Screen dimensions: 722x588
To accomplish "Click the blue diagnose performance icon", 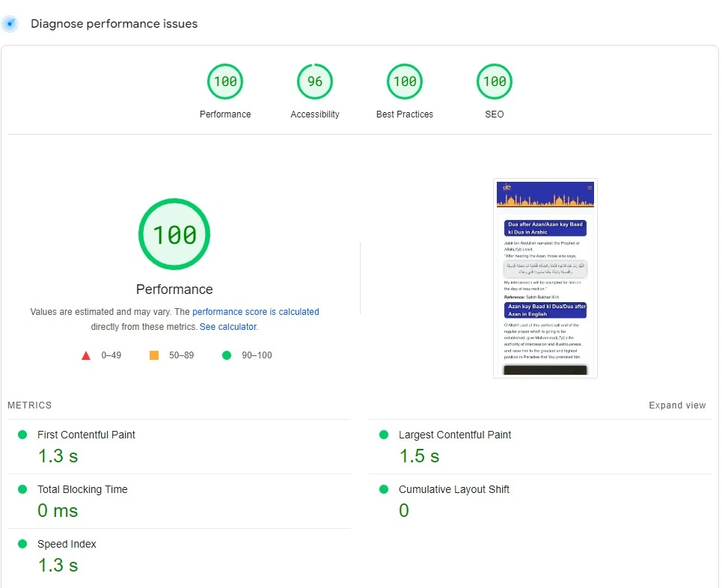I will [x=10, y=23].
